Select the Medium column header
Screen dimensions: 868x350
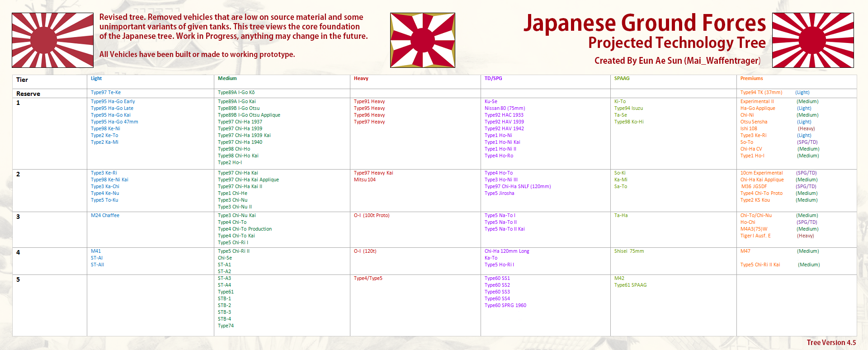pyautogui.click(x=227, y=79)
